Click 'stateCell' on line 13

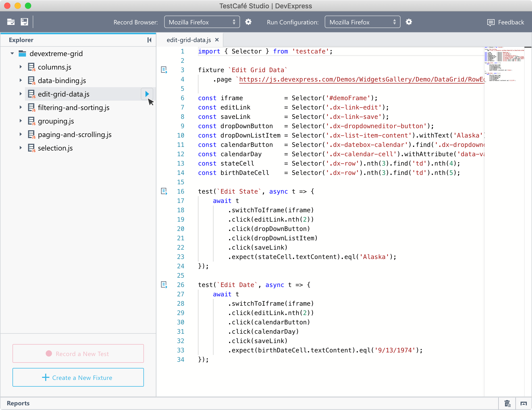[x=237, y=163]
